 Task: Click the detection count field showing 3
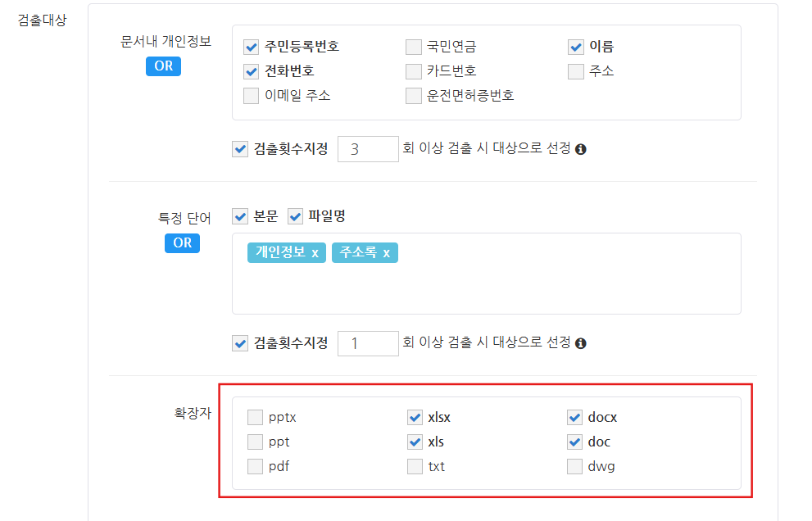(368, 149)
